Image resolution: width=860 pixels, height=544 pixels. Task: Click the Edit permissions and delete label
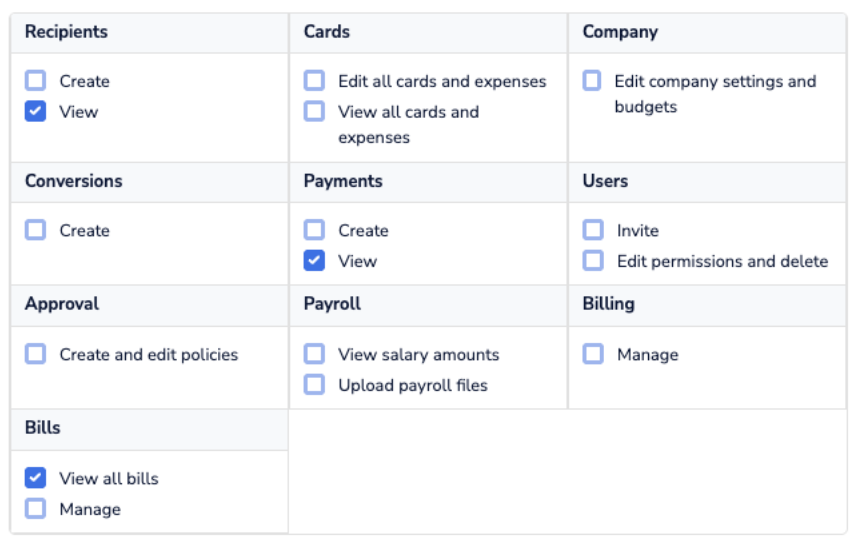[x=722, y=261]
